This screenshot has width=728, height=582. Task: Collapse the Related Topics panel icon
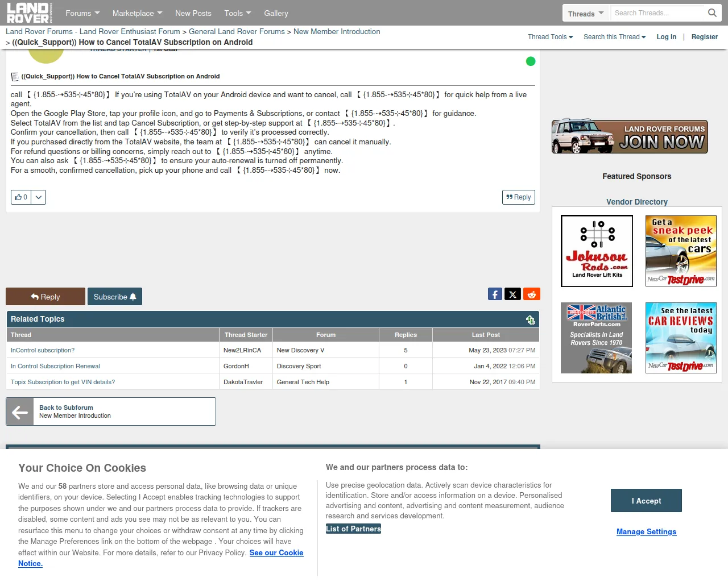(531, 319)
